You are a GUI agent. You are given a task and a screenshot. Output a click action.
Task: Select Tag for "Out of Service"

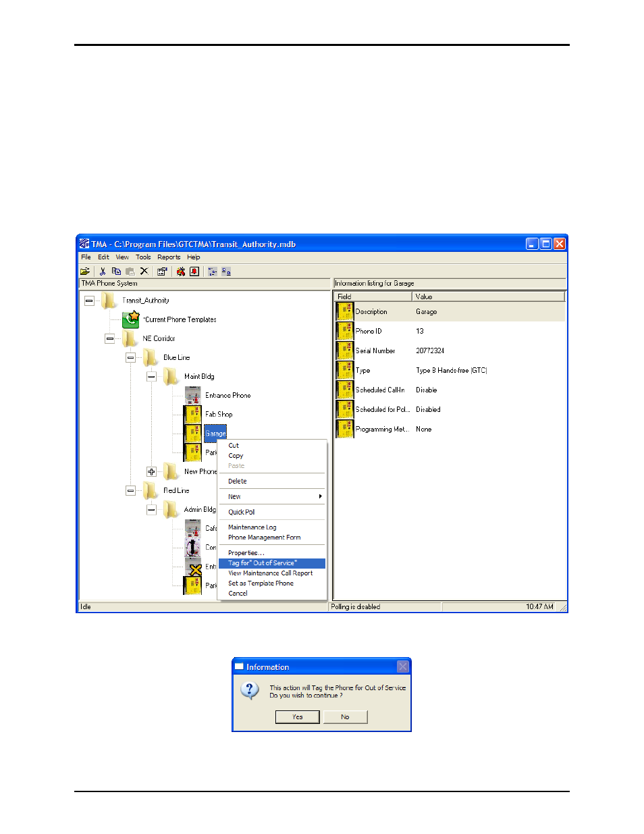click(272, 563)
